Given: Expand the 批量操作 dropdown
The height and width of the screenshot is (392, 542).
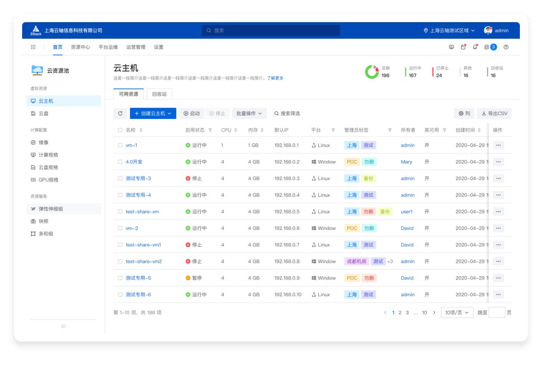Looking at the screenshot, I should point(249,114).
